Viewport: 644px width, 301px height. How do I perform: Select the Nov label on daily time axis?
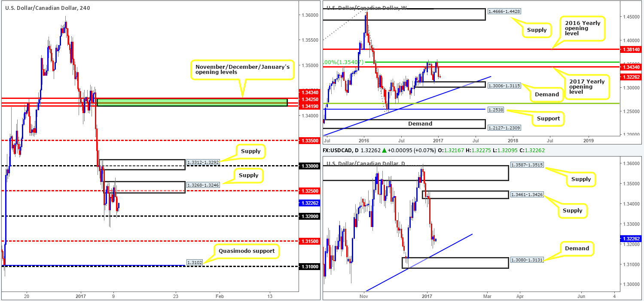point(363,296)
